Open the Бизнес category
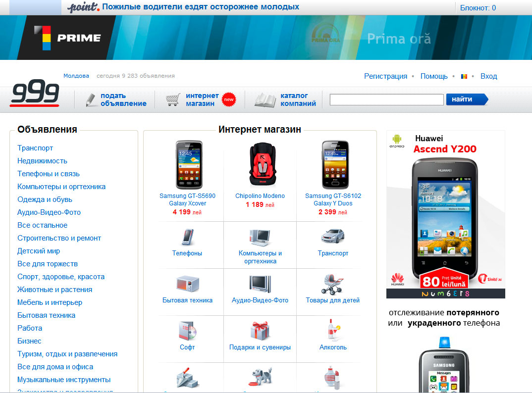Image resolution: width=532 pixels, height=393 pixels. [29, 342]
